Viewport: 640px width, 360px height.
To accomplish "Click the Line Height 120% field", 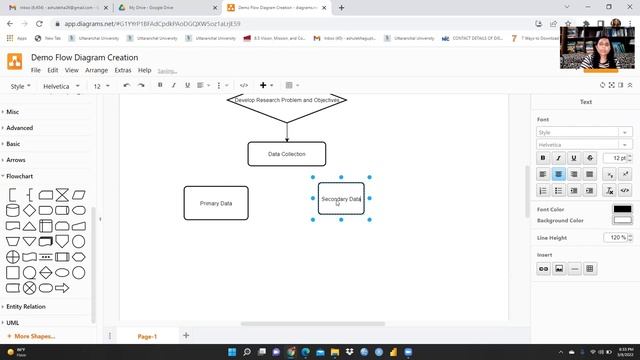I will 618,238.
